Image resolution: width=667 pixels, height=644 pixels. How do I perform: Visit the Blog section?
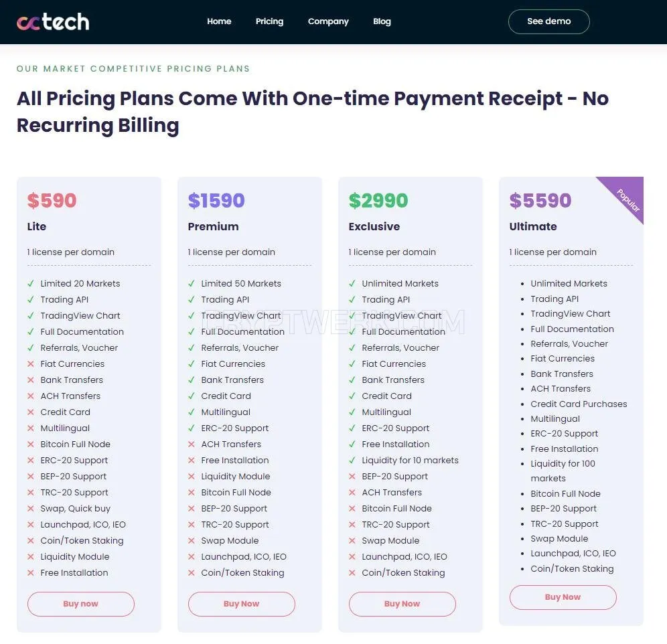point(382,21)
